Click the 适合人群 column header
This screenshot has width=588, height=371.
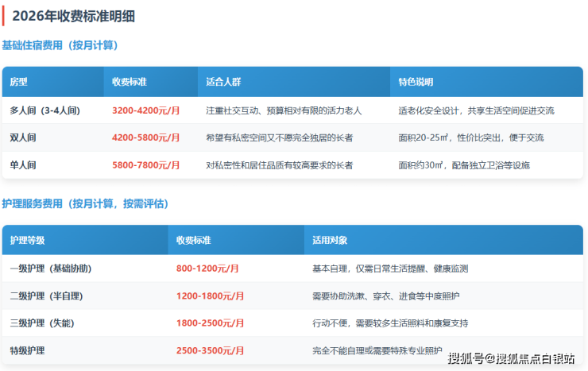[x=222, y=82]
